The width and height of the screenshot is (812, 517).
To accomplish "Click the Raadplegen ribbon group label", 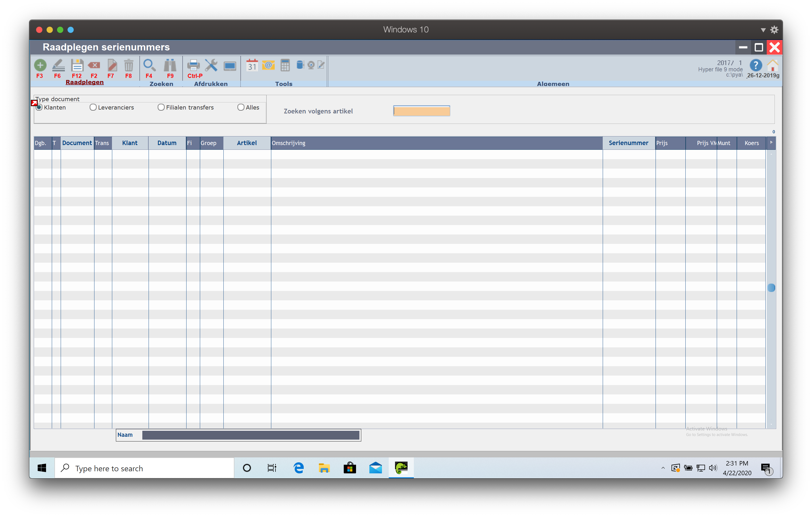I will (x=84, y=82).
